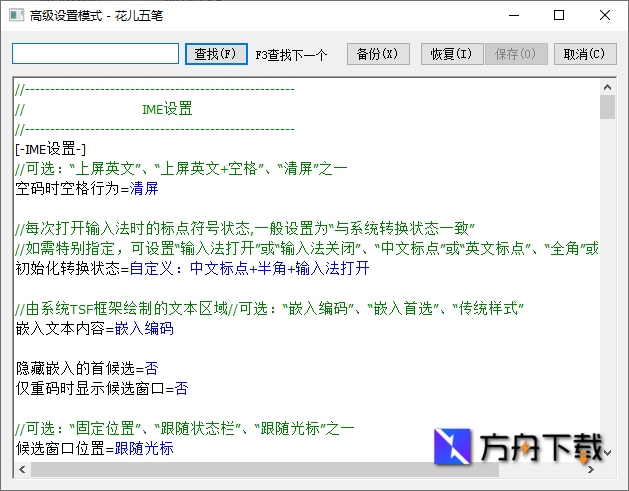Click the horizontal scrollbar right arrow
Image resolution: width=629 pixels, height=491 pixels.
[x=591, y=469]
